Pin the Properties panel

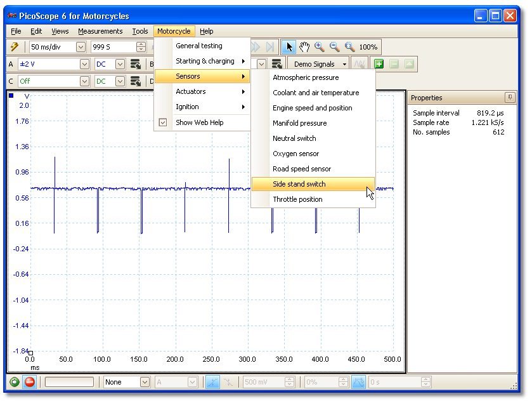pos(510,98)
